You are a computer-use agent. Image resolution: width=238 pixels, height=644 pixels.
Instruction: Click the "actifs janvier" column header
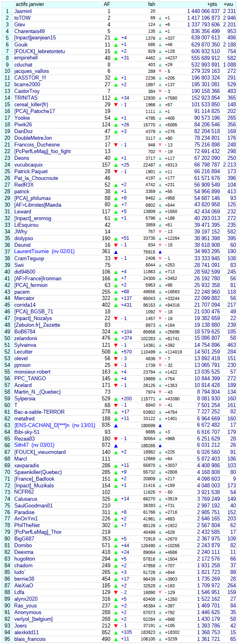tap(30, 4)
